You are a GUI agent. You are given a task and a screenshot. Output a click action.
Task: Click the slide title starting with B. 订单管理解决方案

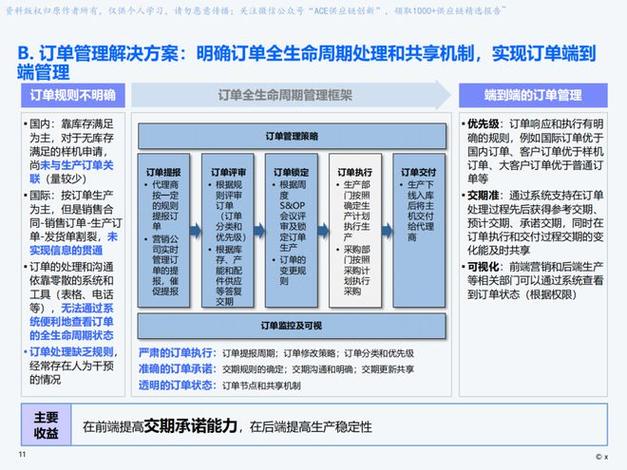pos(307,63)
